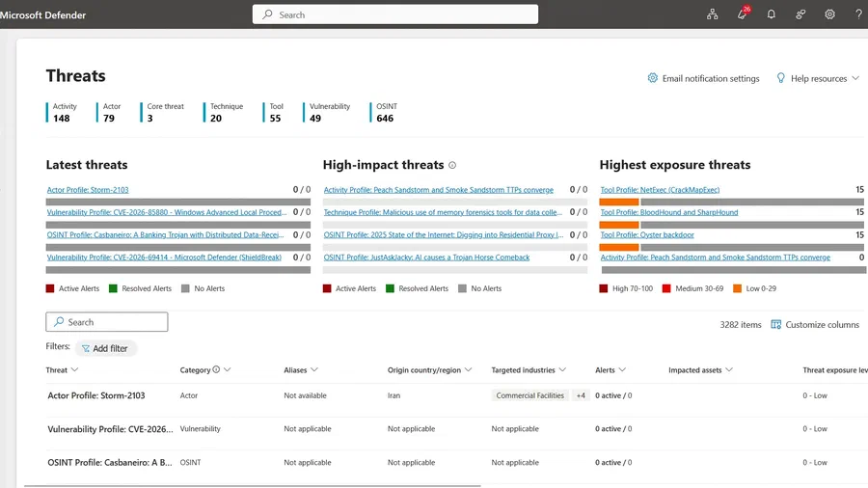Screen dimensions: 868x488
Task: Click magnifier icon in table search box
Action: [59, 321]
